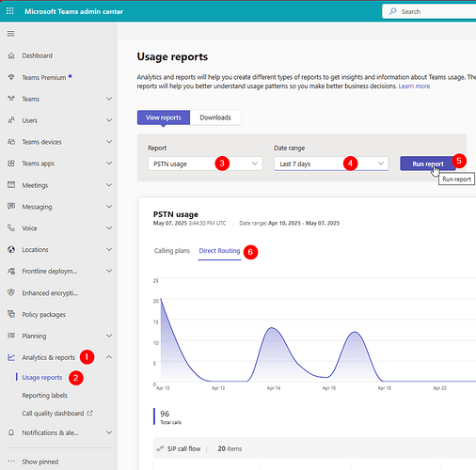The image size is (476, 470).
Task: Open Reporting labels in sidebar
Action: 44,396
